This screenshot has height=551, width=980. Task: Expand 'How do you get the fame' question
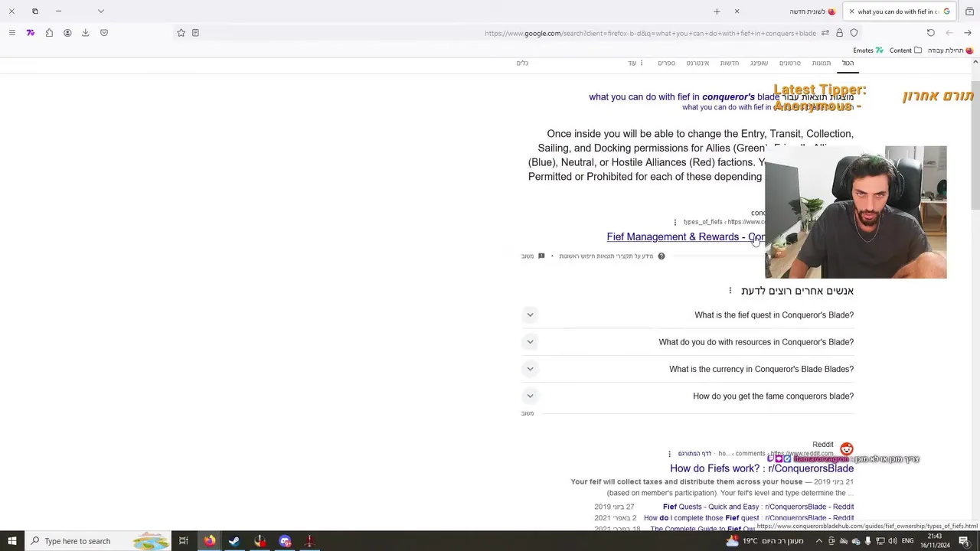pyautogui.click(x=688, y=396)
